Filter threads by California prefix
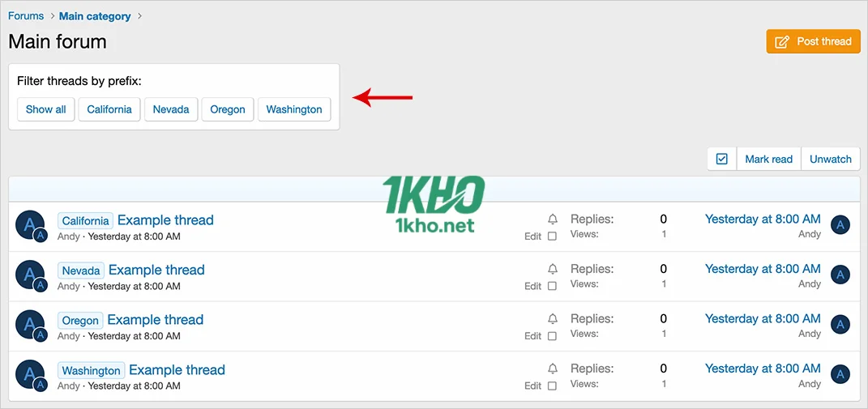The image size is (868, 409). click(x=109, y=109)
